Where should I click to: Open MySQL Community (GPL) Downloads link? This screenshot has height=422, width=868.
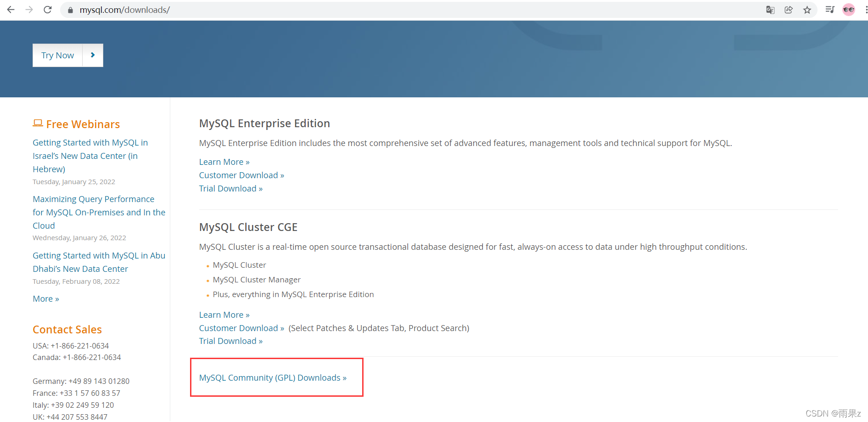pyautogui.click(x=273, y=377)
